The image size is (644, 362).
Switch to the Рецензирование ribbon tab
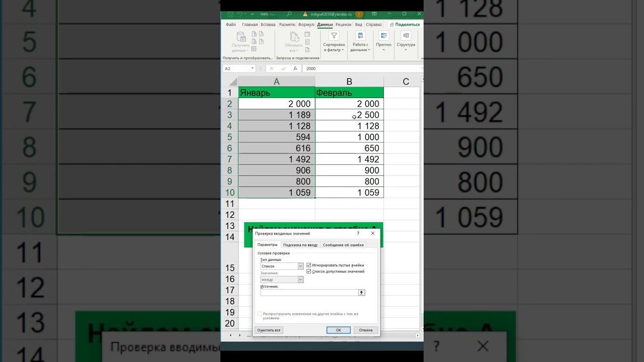click(x=344, y=25)
